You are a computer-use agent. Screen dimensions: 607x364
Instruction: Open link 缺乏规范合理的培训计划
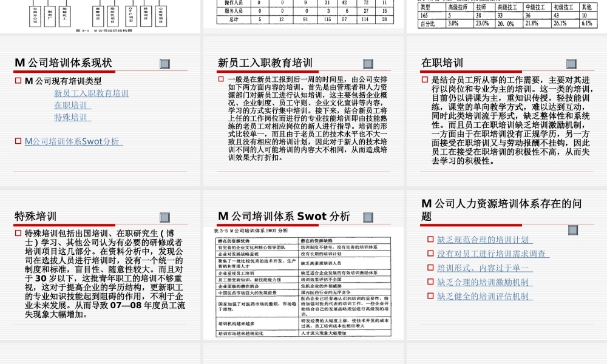(x=484, y=240)
